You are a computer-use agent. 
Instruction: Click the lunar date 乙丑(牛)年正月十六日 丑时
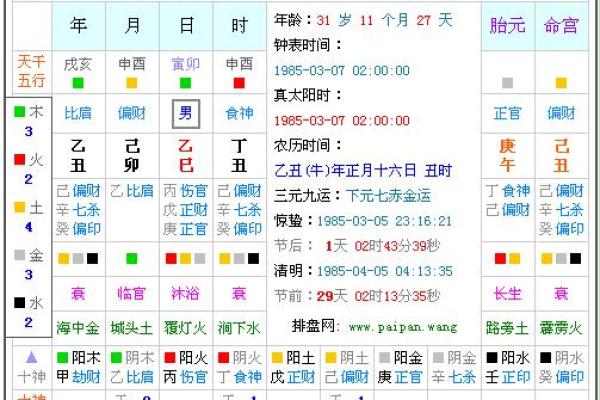tap(363, 171)
